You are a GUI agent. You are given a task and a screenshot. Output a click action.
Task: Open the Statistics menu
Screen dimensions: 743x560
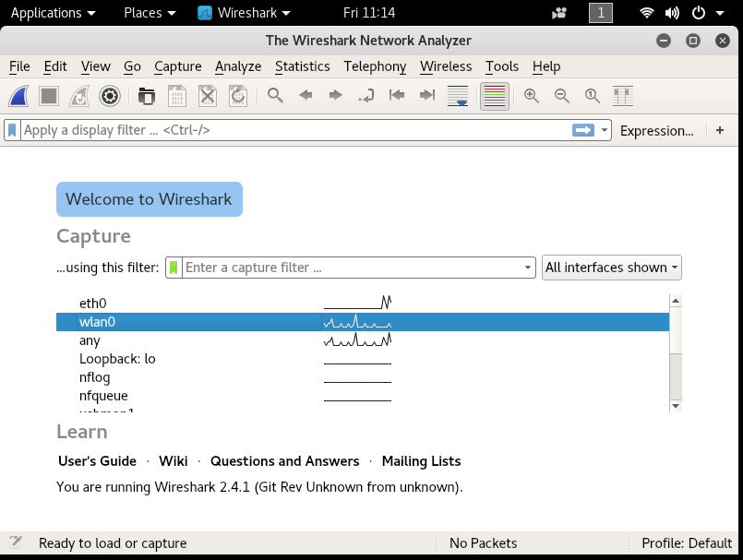tap(303, 66)
